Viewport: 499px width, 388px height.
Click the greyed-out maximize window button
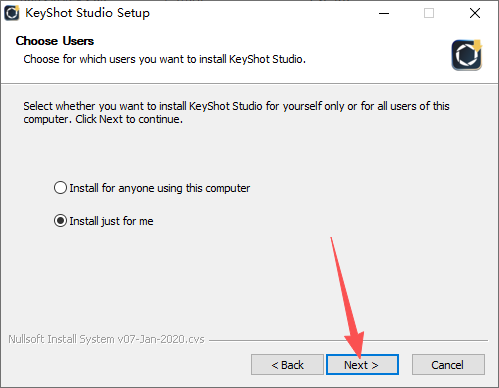pos(429,13)
